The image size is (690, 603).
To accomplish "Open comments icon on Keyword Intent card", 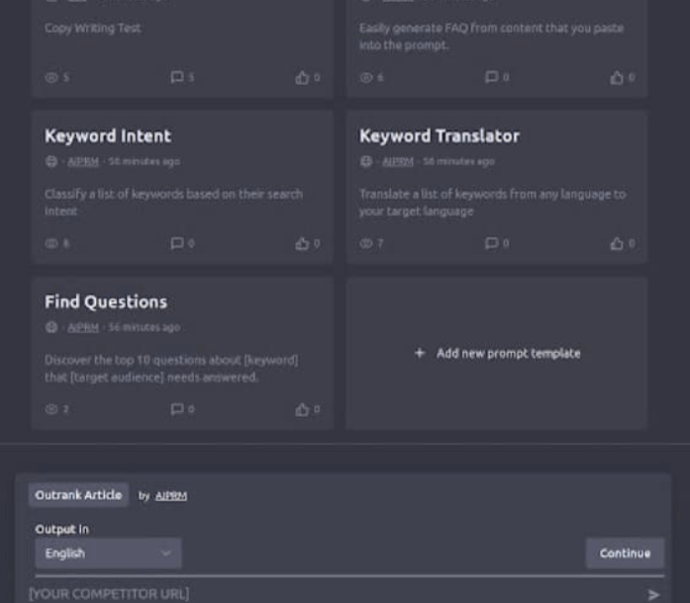I will click(177, 243).
